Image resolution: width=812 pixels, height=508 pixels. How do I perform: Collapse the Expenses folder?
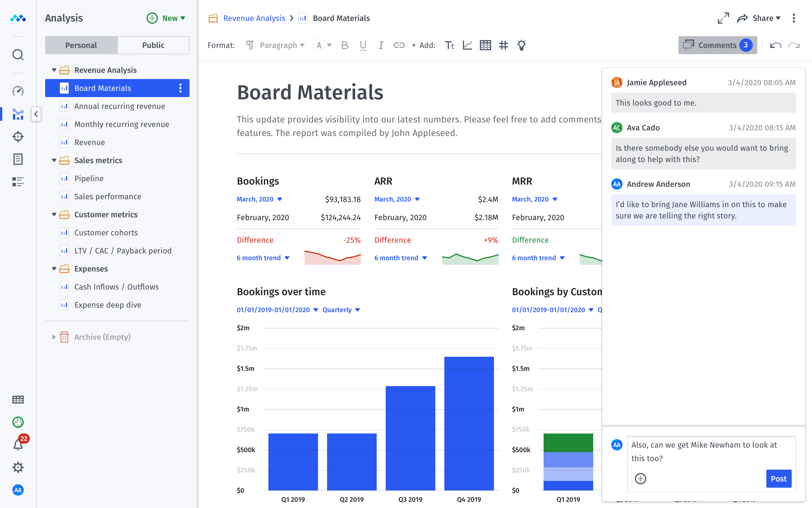pyautogui.click(x=54, y=268)
